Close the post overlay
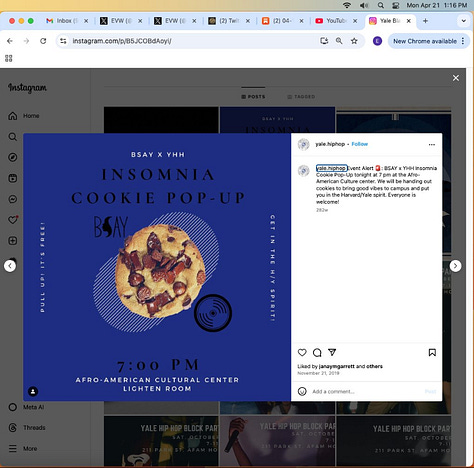Image resolution: width=474 pixels, height=468 pixels. 456,78
